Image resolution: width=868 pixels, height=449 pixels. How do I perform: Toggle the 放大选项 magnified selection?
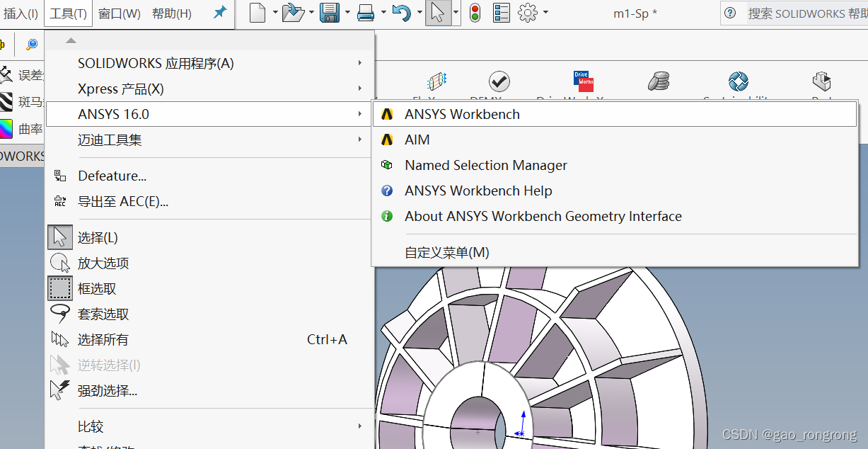(x=61, y=263)
